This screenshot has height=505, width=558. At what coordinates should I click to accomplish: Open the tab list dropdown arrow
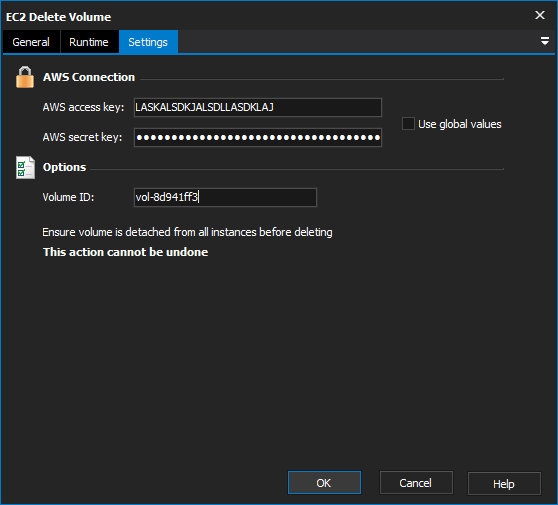coord(544,41)
